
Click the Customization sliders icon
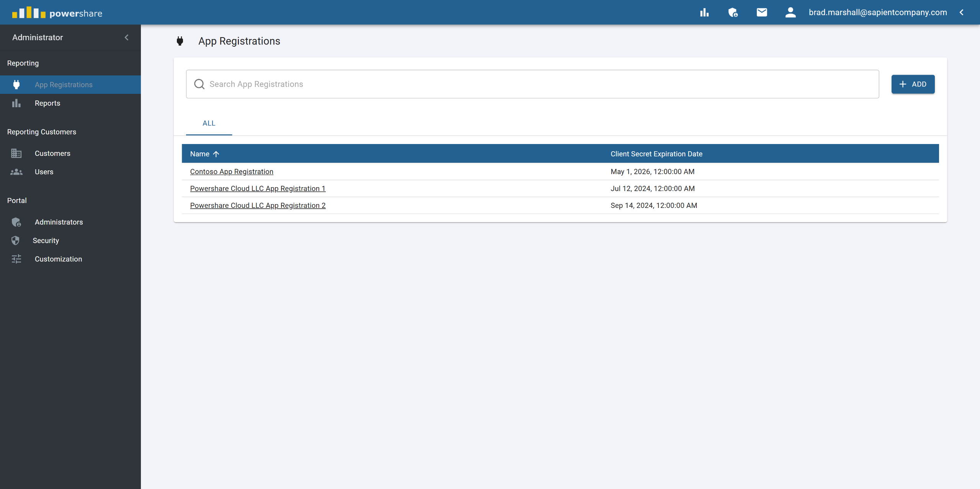tap(16, 259)
